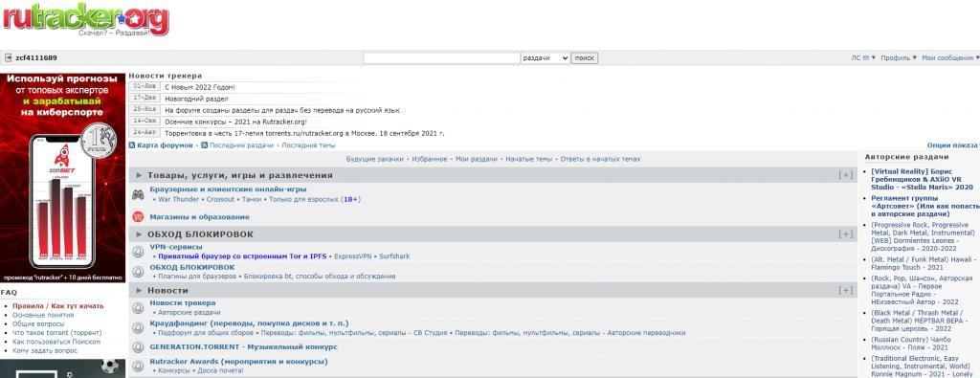
Task: Collapse the Товары, услуги, игры category triangle
Action: [x=139, y=175]
